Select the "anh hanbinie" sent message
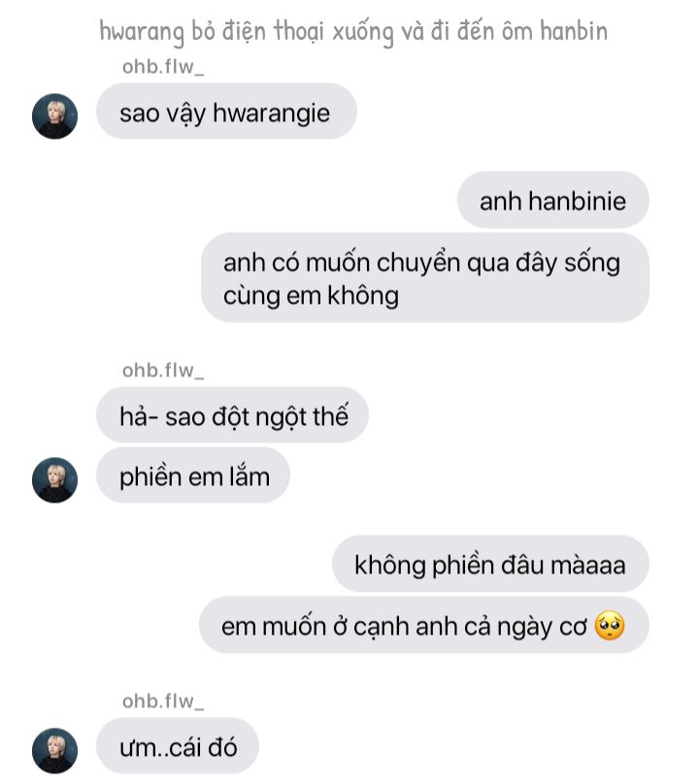The width and height of the screenshot is (699, 784). click(x=553, y=200)
